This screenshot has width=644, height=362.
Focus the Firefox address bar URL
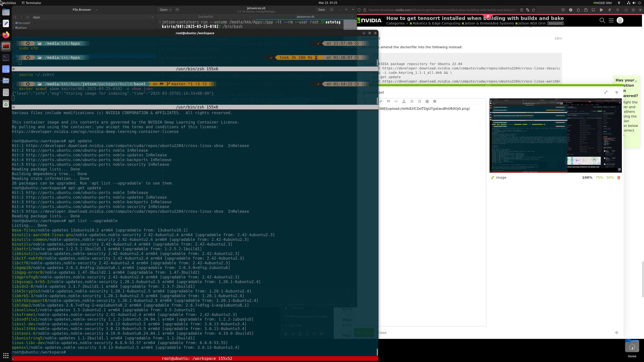pyautogui.click(x=443, y=10)
